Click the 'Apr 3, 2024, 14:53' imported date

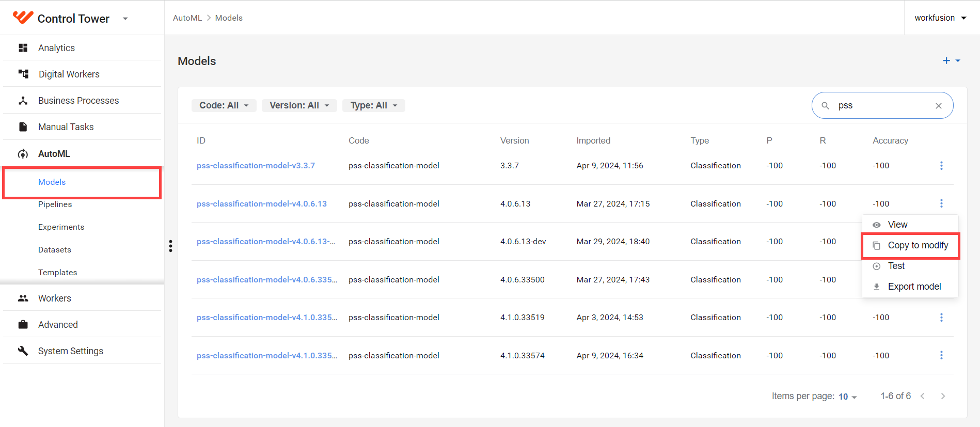(610, 318)
